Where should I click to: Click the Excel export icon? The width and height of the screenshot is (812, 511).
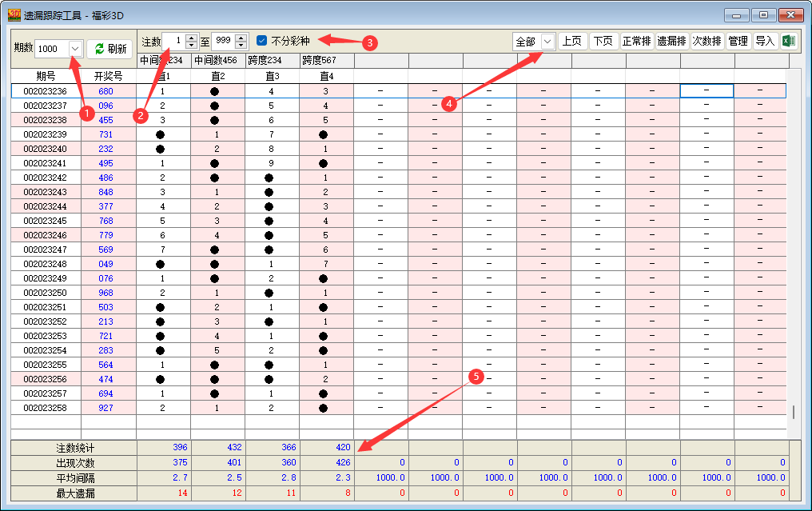[788, 42]
